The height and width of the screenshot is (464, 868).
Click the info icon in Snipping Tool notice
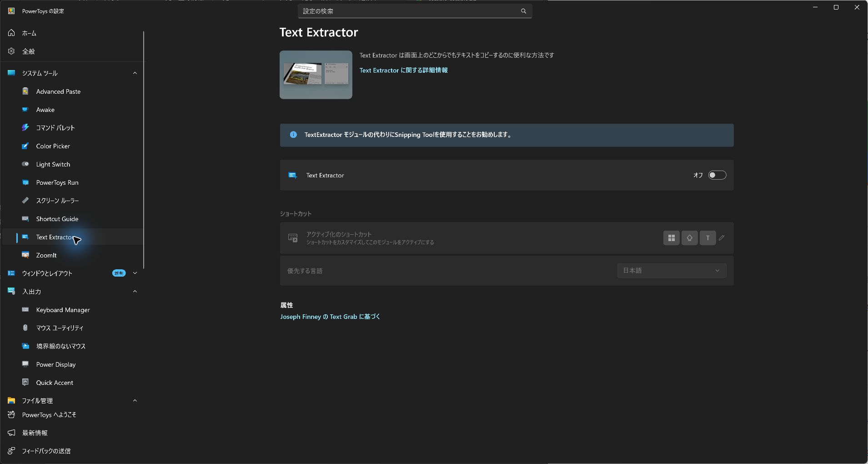click(293, 135)
